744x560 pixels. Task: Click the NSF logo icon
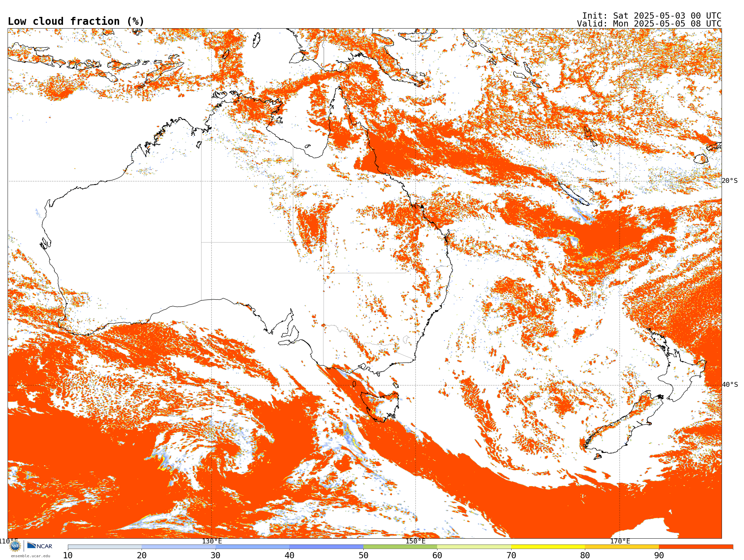click(x=15, y=546)
